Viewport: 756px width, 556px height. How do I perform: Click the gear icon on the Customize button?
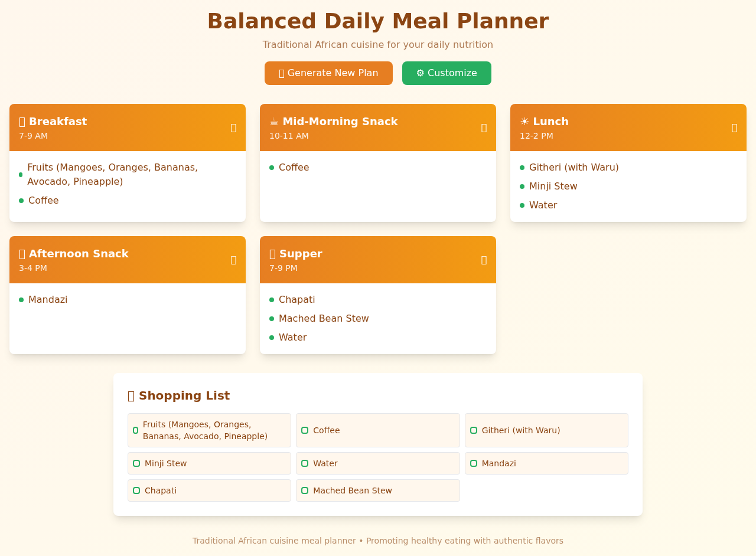(420, 73)
